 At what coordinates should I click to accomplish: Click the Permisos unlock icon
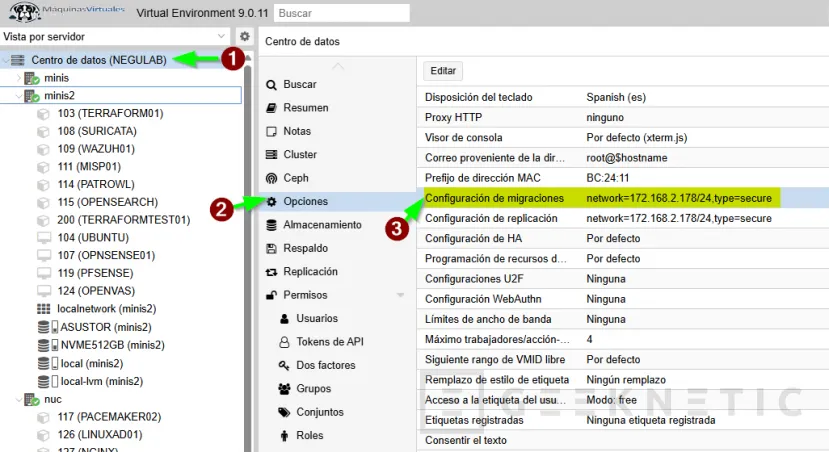point(271,295)
